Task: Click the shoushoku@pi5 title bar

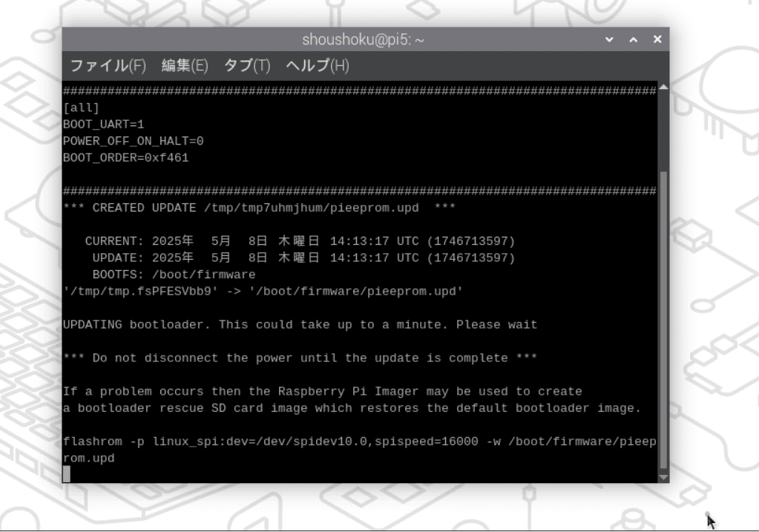Action: pos(363,39)
